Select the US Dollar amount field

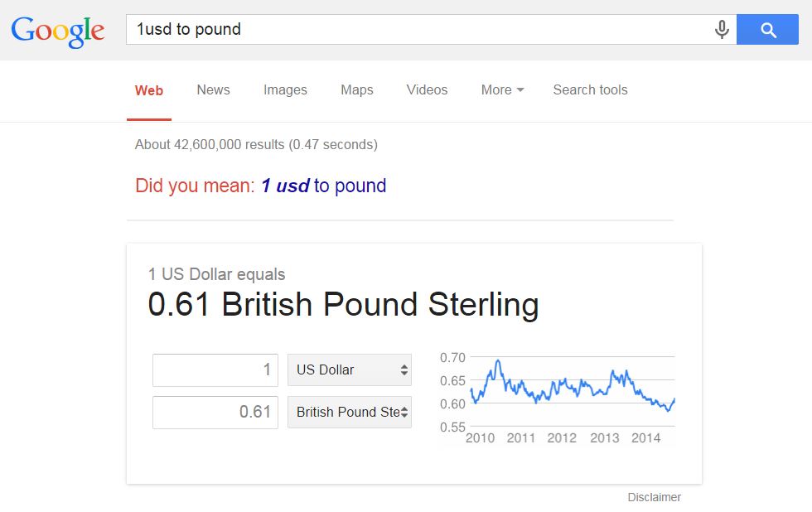click(215, 370)
